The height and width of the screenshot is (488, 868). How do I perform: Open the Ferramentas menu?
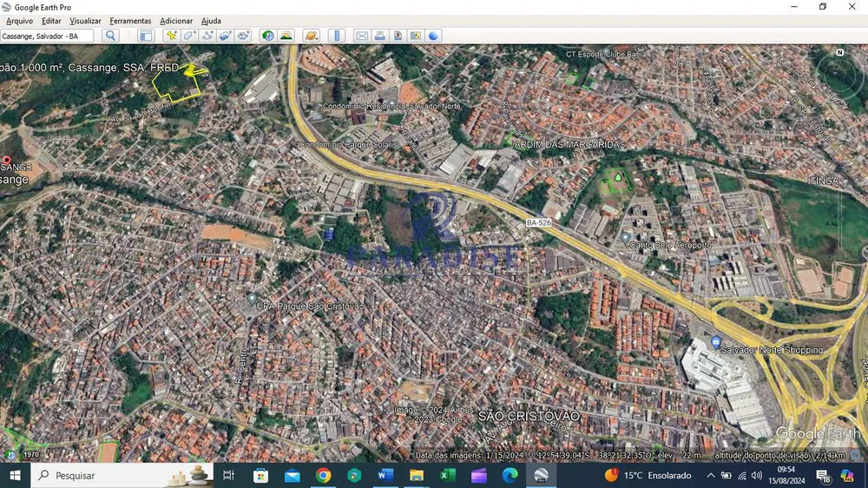(x=130, y=21)
